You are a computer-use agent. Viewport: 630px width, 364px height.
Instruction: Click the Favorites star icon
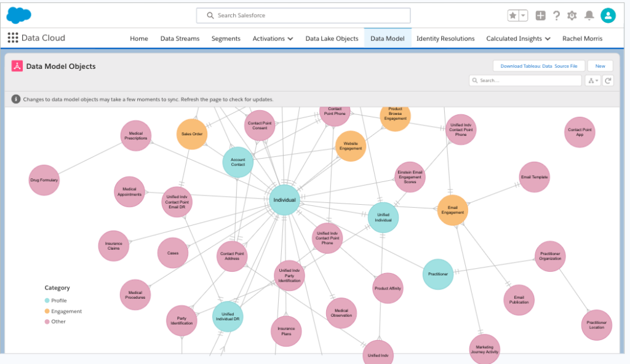point(513,15)
